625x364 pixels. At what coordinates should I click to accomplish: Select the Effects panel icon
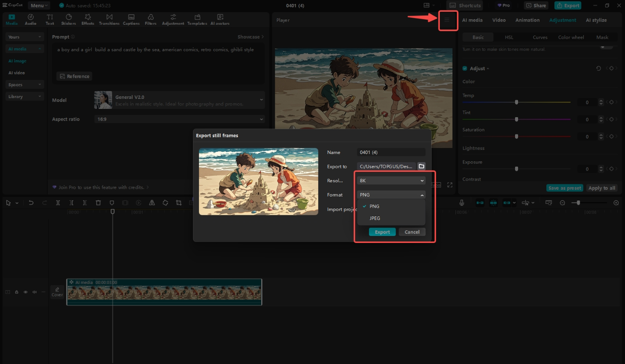[x=87, y=20]
